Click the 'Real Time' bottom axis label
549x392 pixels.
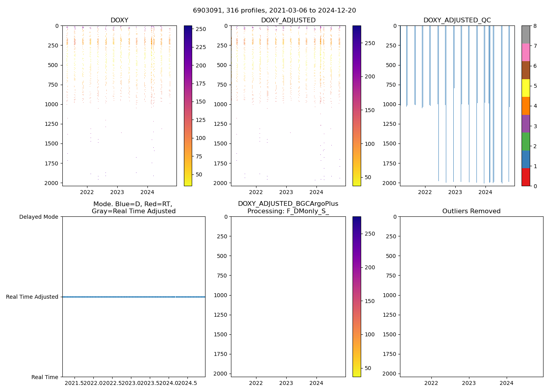point(45,377)
